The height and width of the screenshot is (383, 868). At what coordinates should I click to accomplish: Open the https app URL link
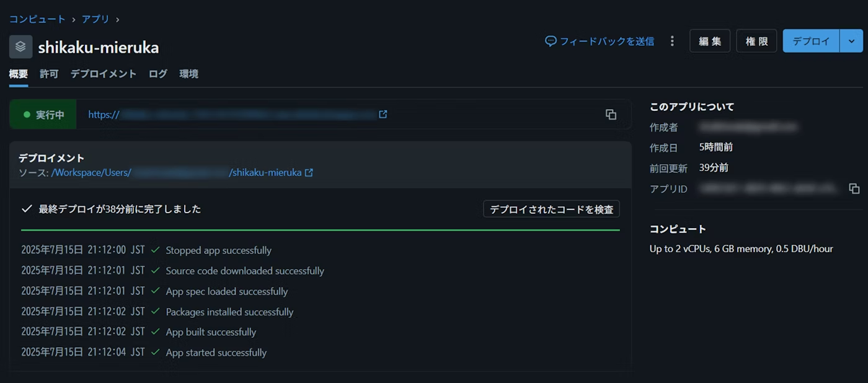click(x=233, y=114)
